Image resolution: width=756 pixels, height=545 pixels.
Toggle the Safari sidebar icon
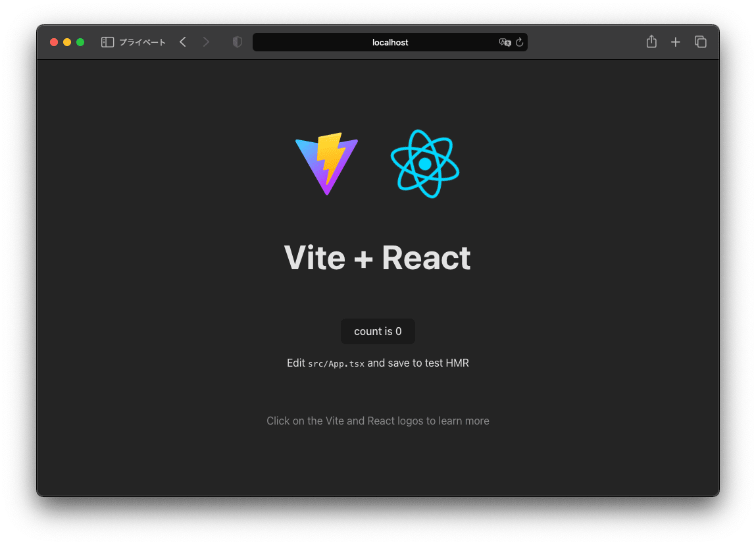coord(107,42)
